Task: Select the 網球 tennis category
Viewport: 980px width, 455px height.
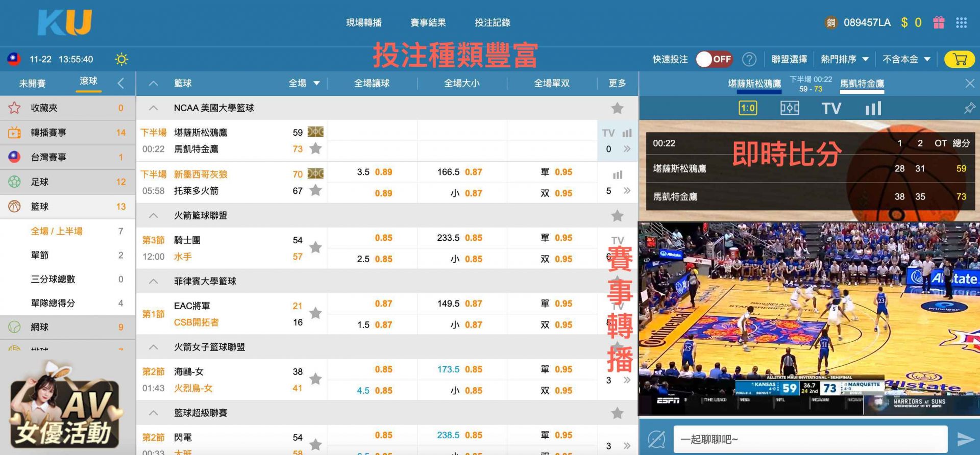Action: coord(67,327)
